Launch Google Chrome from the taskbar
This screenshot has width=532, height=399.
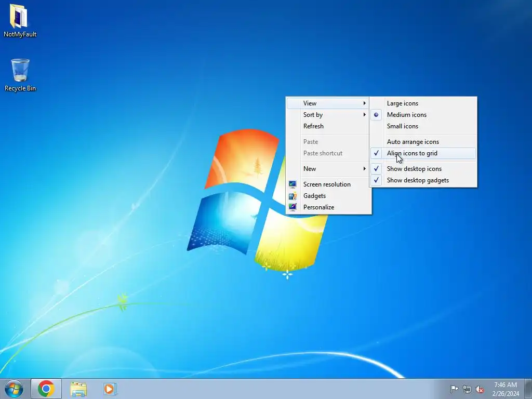46,389
